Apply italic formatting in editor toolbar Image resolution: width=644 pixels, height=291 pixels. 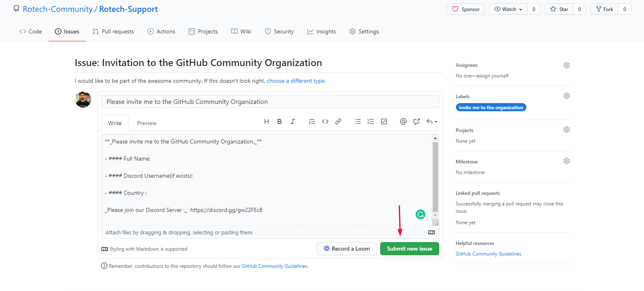click(293, 121)
